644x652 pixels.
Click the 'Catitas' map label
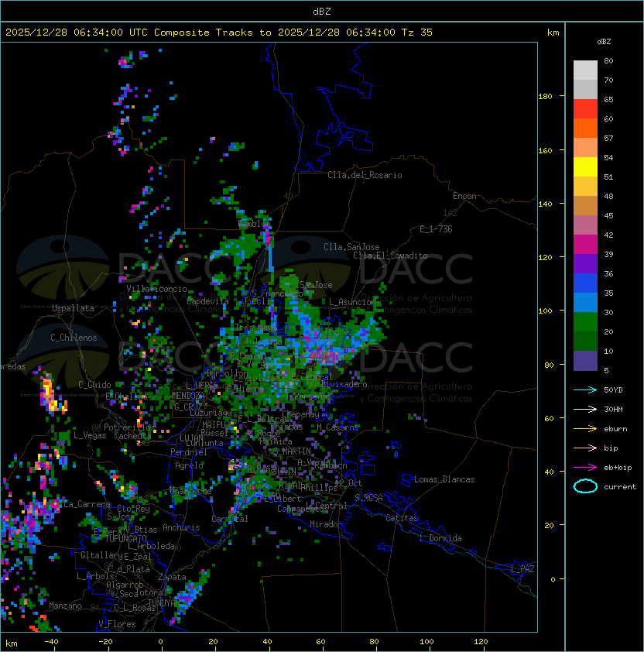coord(402,518)
